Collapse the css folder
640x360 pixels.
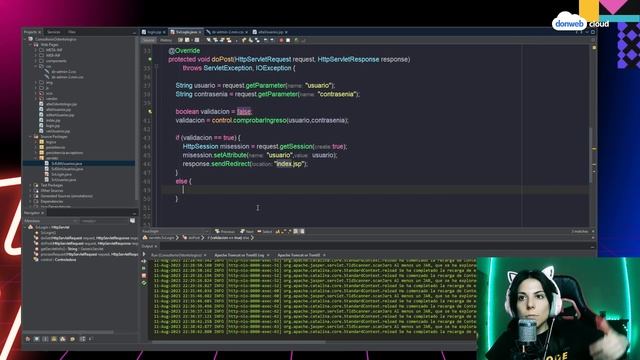click(x=36, y=66)
